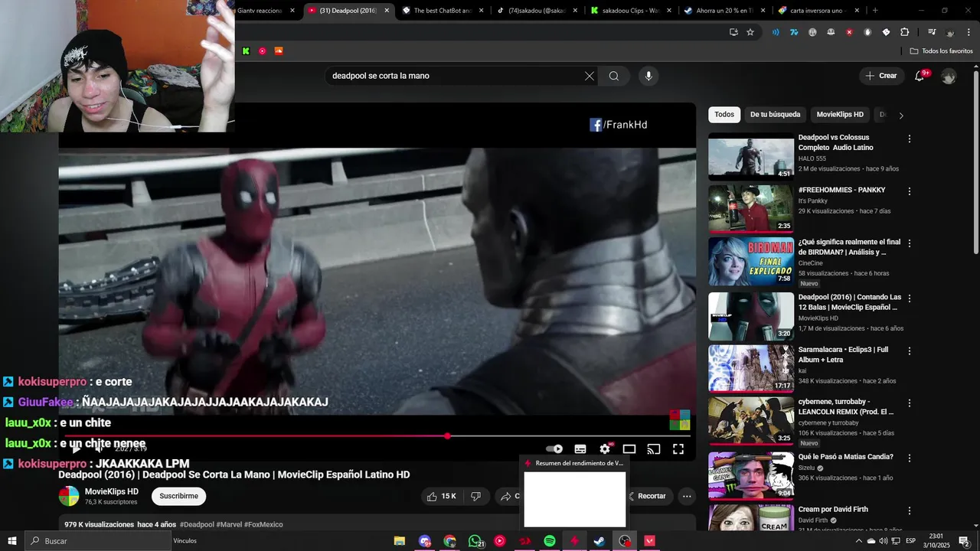Click the red shield extension icon

click(x=849, y=32)
